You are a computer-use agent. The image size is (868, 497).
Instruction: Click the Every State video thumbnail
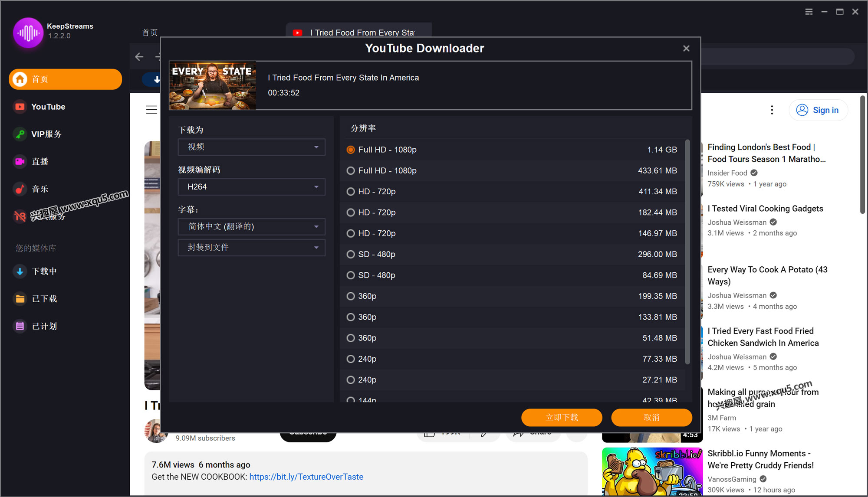213,85
